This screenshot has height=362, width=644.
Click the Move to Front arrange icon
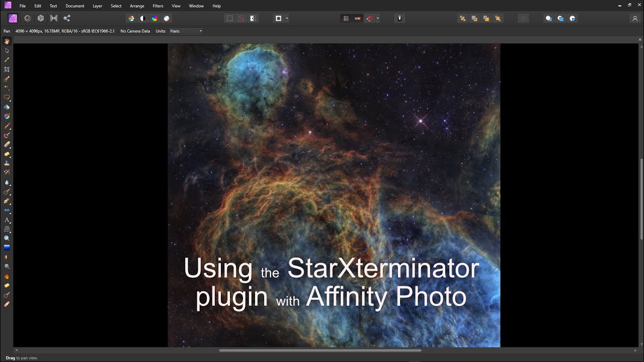tap(498, 18)
